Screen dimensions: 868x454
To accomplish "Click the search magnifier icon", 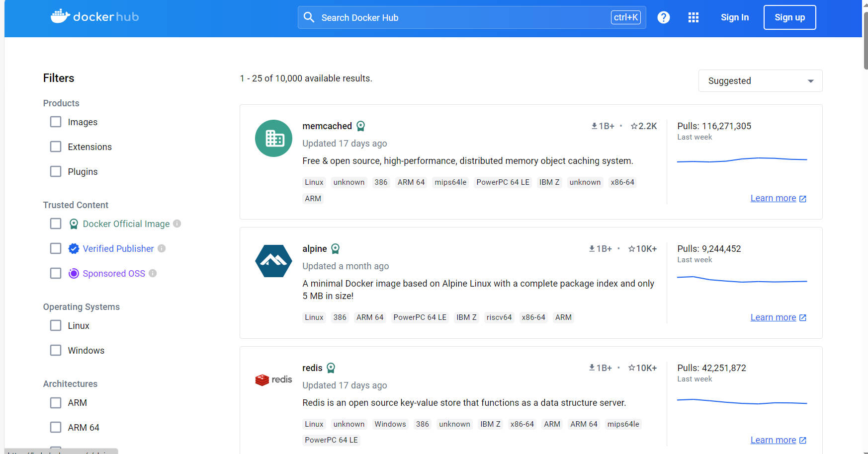I will tap(309, 17).
